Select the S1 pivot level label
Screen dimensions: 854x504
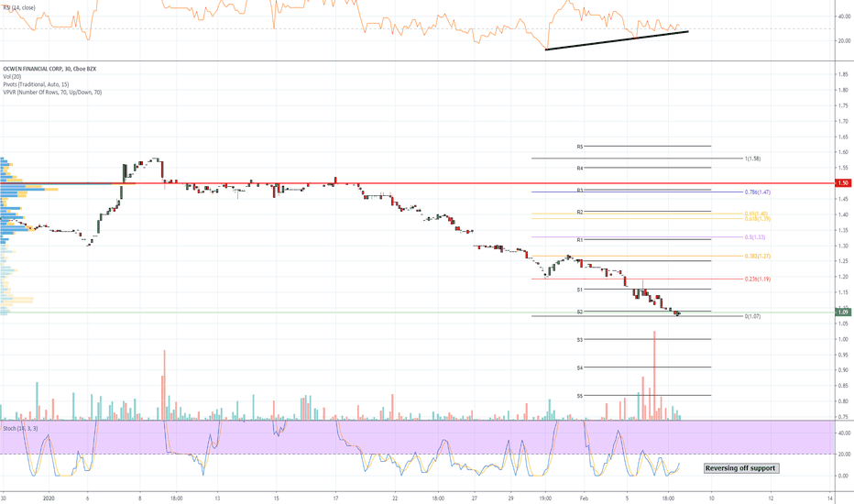click(x=580, y=290)
